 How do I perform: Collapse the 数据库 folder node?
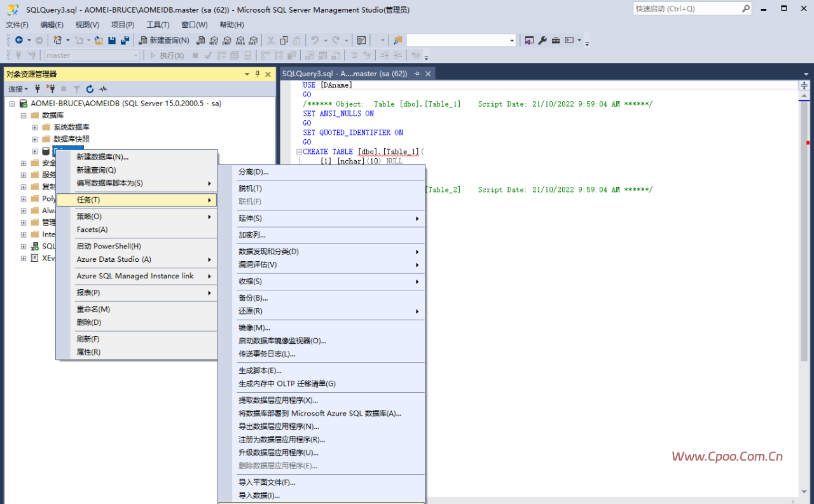[24, 115]
